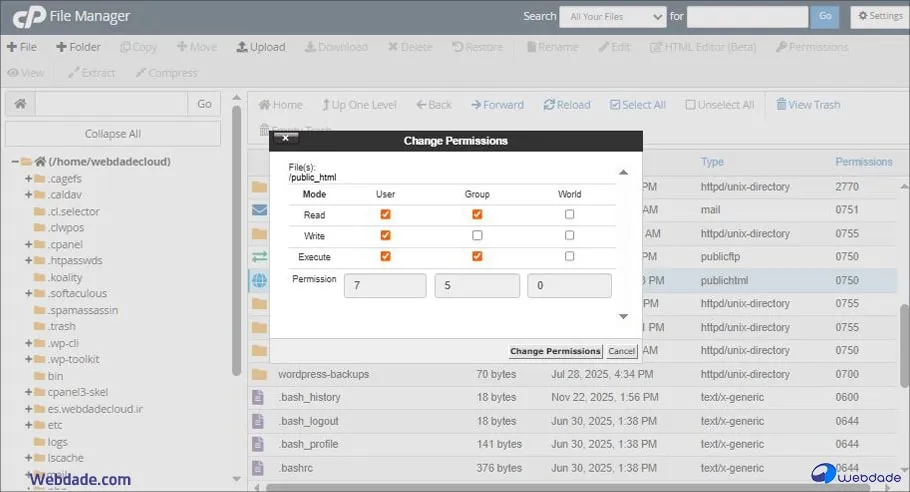The height and width of the screenshot is (492, 910).
Task: Click the Permissions column header
Action: click(x=863, y=162)
